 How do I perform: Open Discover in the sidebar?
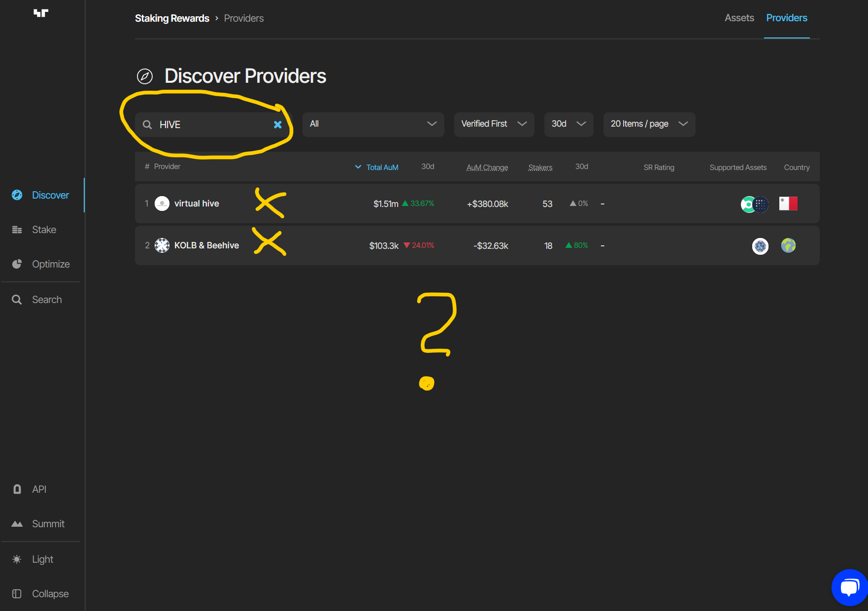click(x=50, y=195)
